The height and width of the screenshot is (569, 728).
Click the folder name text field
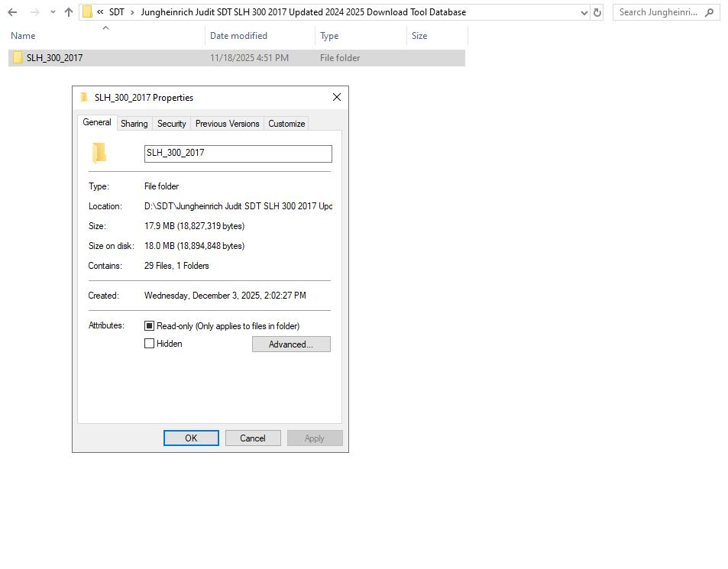[237, 154]
